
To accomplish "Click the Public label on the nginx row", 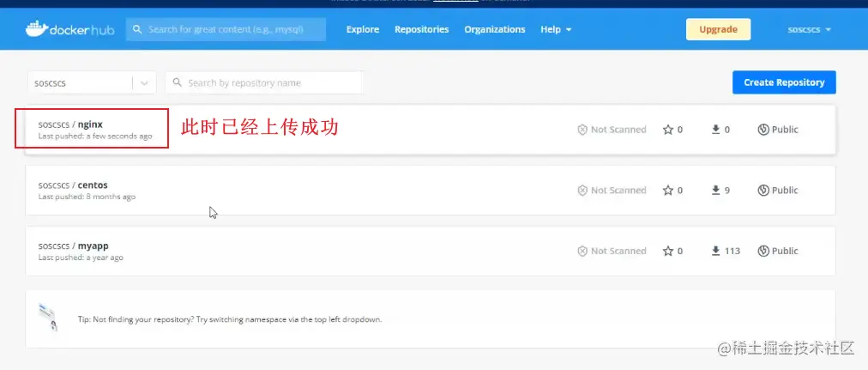I will [785, 130].
